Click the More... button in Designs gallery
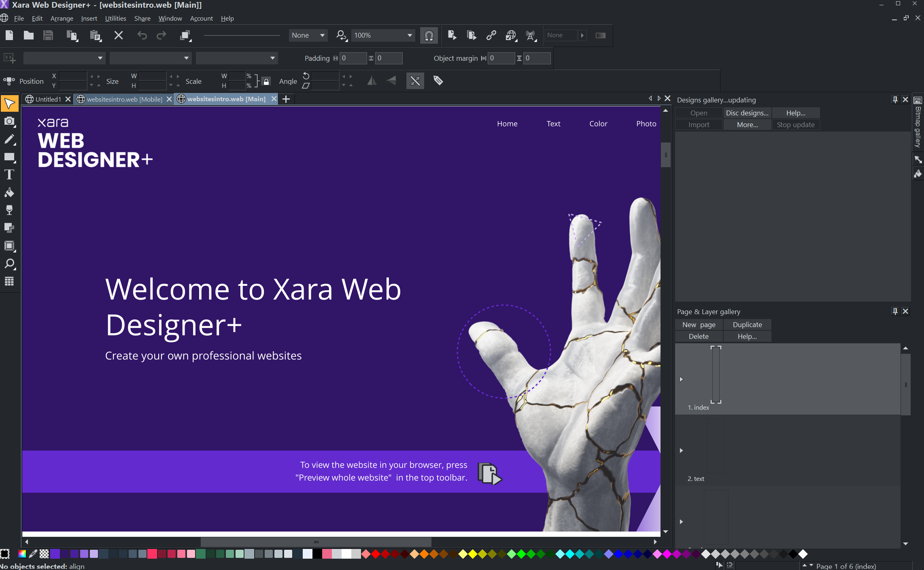Screen dimensions: 924x570 [747, 125]
